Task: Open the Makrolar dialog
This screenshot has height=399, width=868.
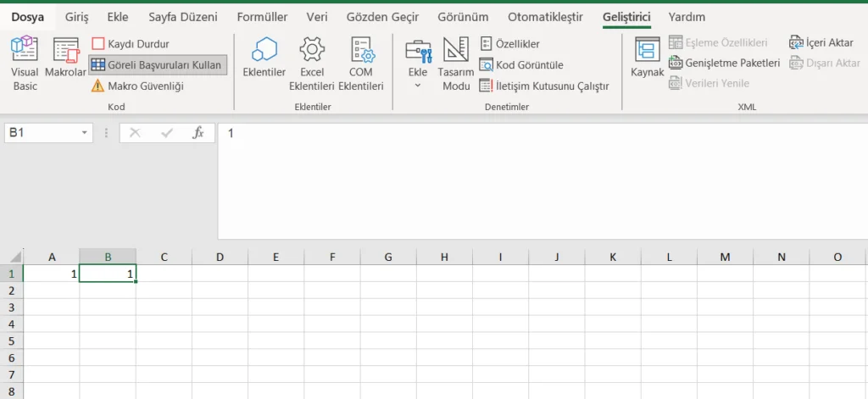Action: point(65,58)
